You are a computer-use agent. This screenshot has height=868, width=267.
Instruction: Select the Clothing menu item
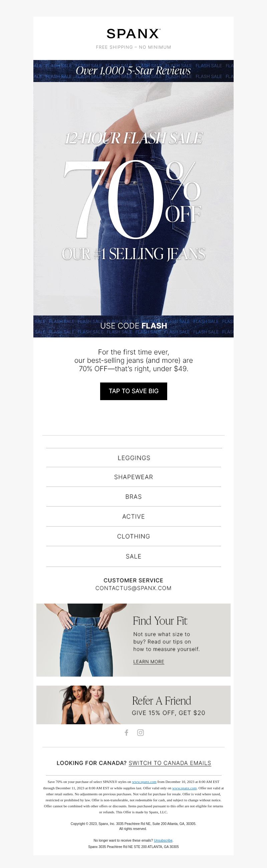[133, 537]
